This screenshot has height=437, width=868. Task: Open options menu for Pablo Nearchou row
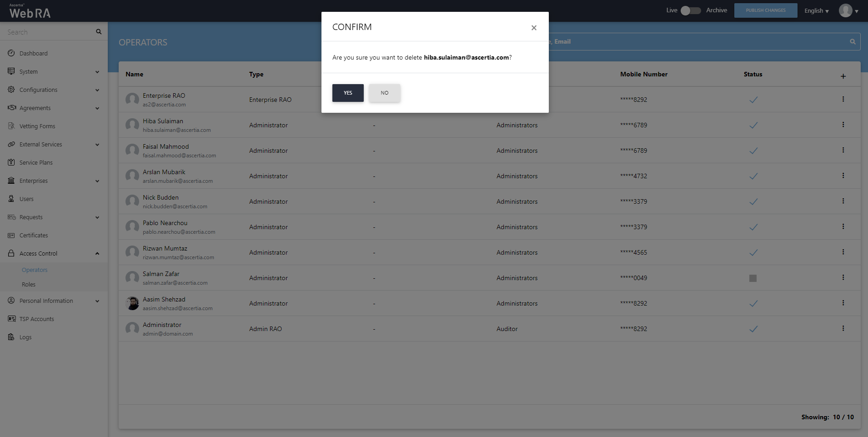843,226
